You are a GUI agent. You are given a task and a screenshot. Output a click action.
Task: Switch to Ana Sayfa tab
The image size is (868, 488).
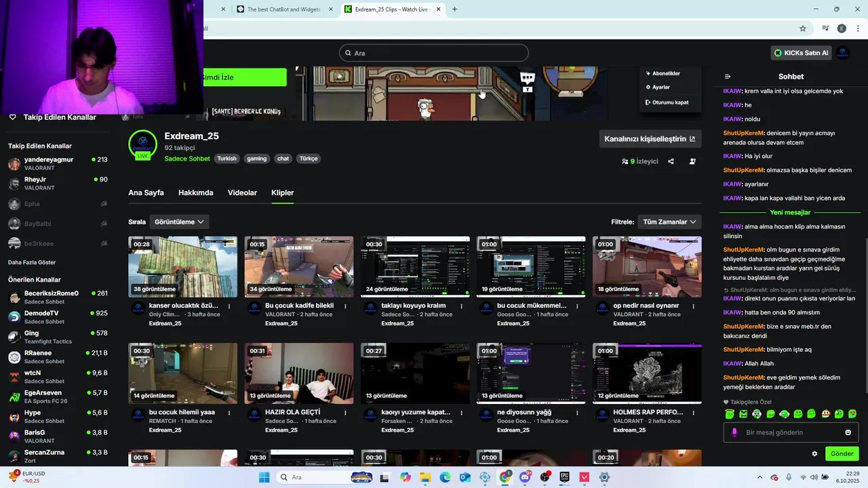tap(146, 192)
